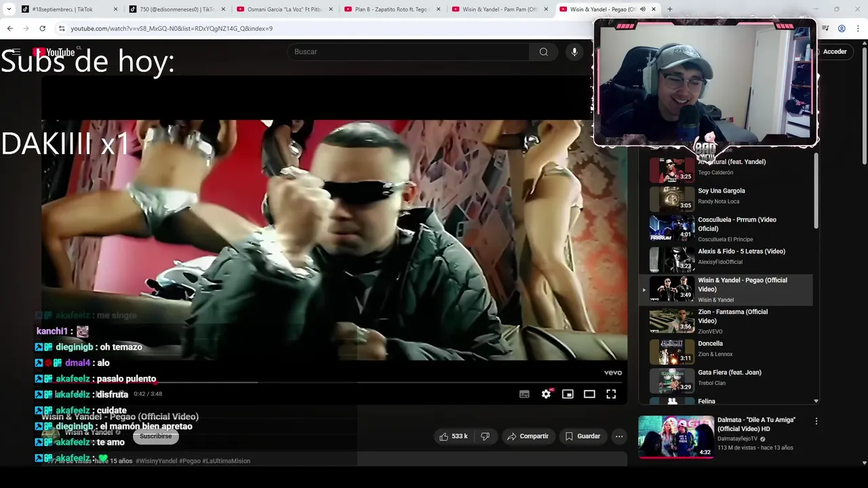Click page vertical scrollbar down arrow
Image resolution: width=868 pixels, height=488 pixels.
864,463
